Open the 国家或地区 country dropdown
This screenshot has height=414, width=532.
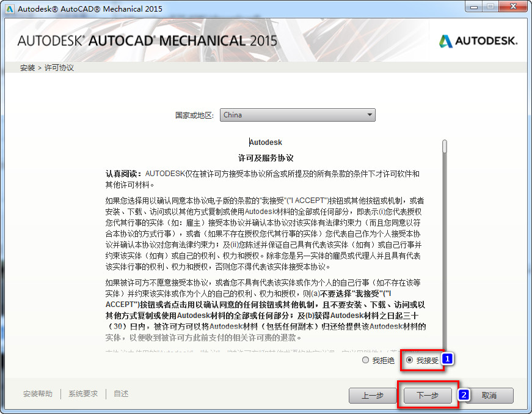[297, 114]
